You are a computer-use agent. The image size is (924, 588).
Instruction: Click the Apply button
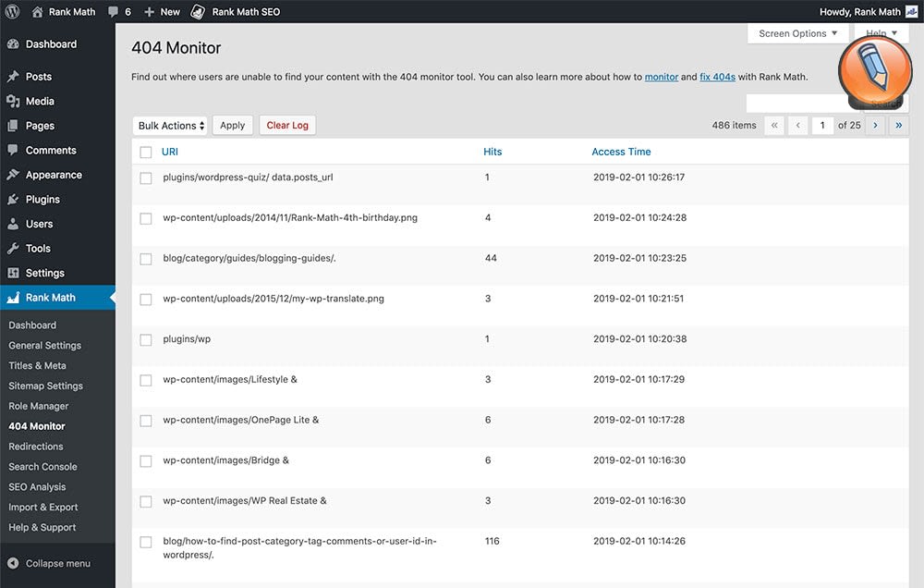[x=232, y=125]
